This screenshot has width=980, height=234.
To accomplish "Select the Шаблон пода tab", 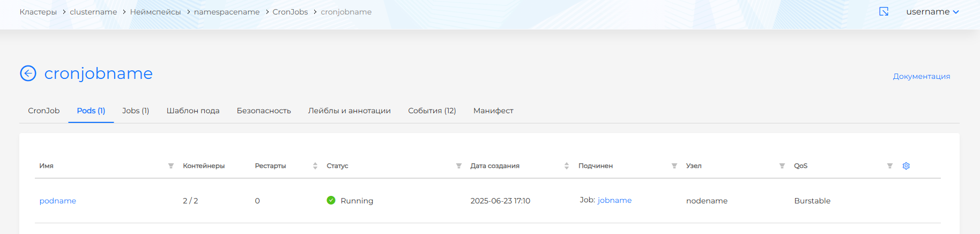I will coord(193,111).
